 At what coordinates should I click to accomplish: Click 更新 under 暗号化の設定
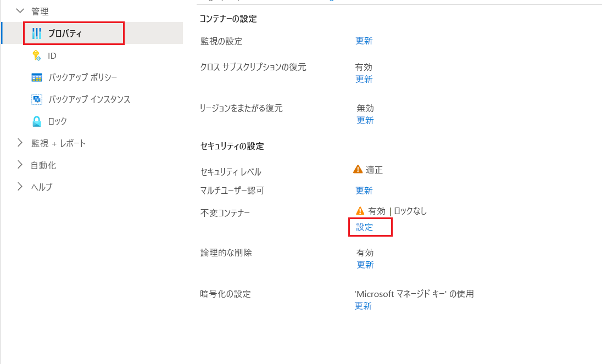[363, 306]
